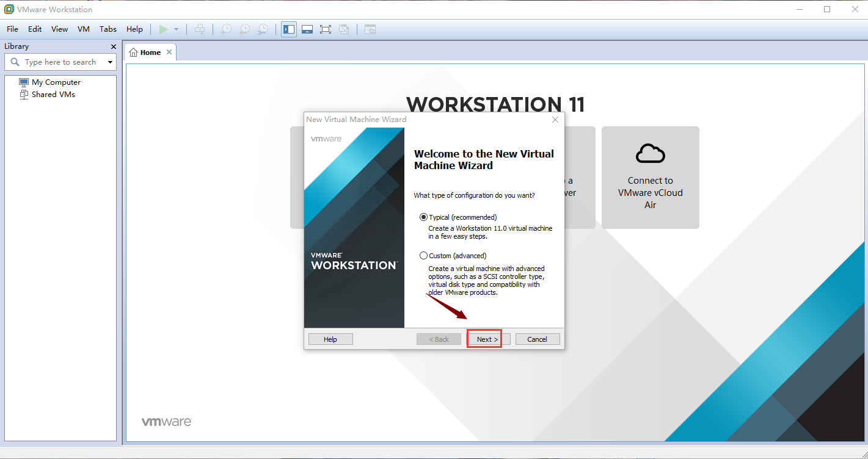Click the search magnifier icon in Library
The height and width of the screenshot is (459, 868).
coord(15,62)
